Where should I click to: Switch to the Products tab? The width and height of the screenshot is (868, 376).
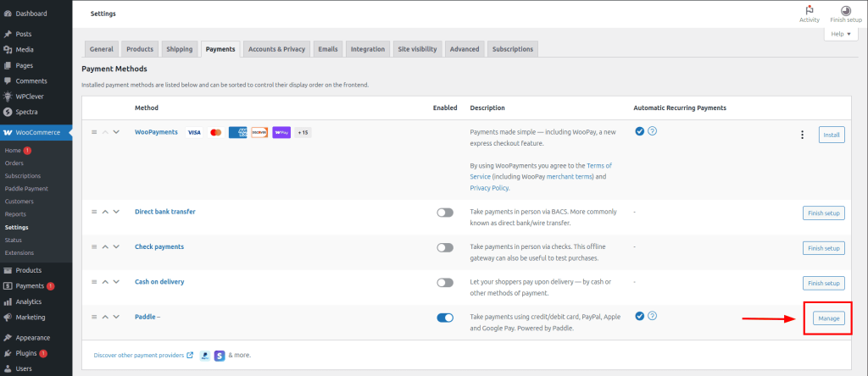click(x=140, y=49)
